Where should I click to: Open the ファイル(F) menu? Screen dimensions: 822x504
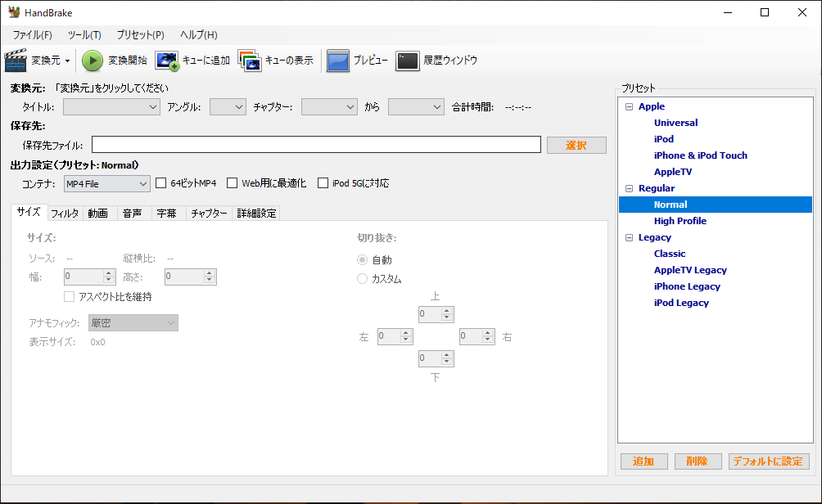pos(32,35)
